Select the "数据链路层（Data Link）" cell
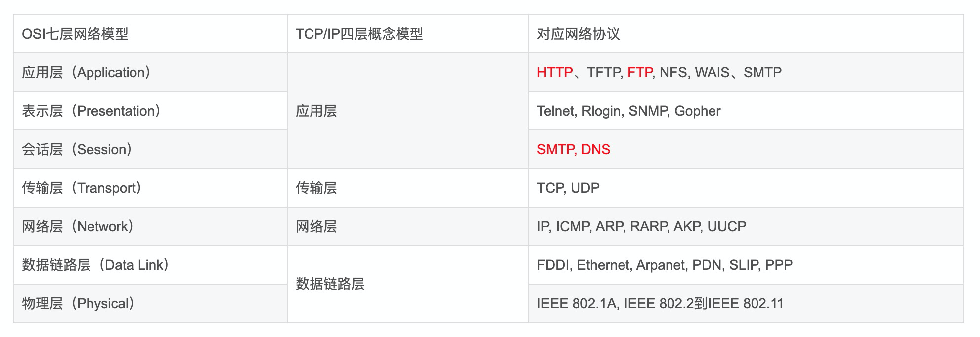Image resolution: width=980 pixels, height=337 pixels. click(x=95, y=265)
